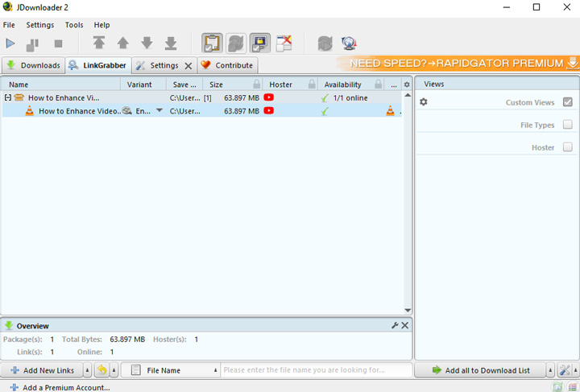Lock the Hoster column width icon
Screen dimensions: 580x392
click(x=313, y=85)
